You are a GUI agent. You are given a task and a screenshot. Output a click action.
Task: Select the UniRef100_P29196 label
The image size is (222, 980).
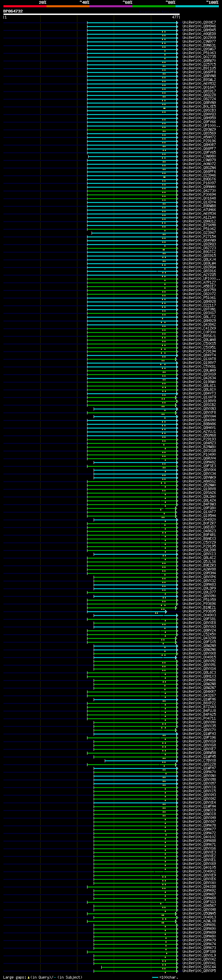[x=199, y=141]
